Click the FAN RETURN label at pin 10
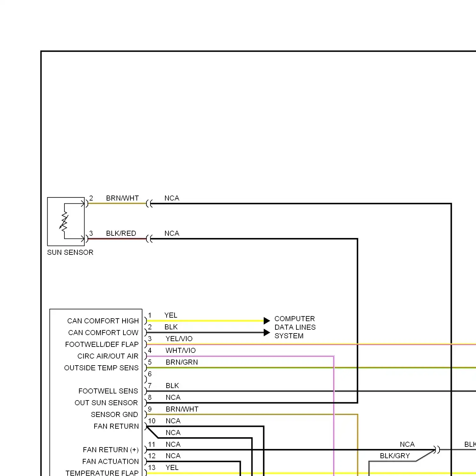This screenshot has height=476, width=476. [x=116, y=426]
